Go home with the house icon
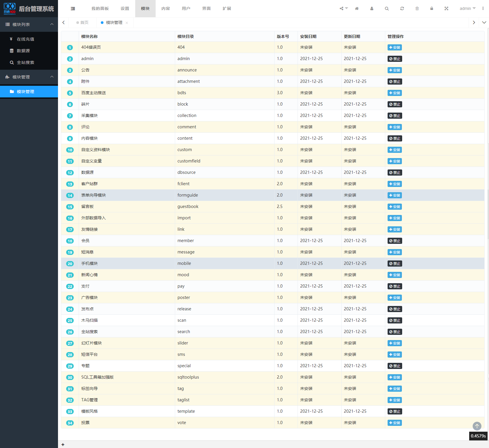The image size is (489, 448). click(356, 8)
